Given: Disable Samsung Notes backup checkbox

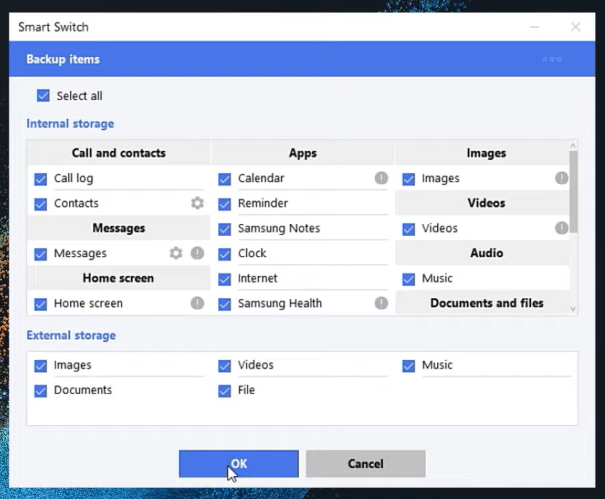Looking at the screenshot, I should 225,229.
